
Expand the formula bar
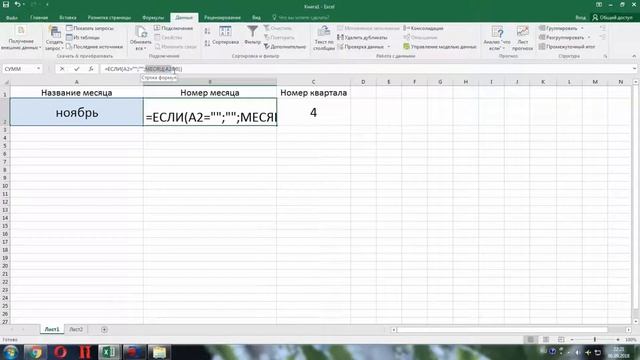[635, 69]
